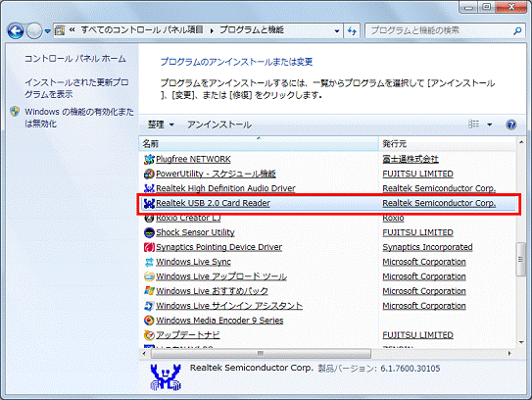Click the vertical scrollbar down arrow
Image resolution: width=532 pixels, height=400 pixels.
tap(521, 342)
